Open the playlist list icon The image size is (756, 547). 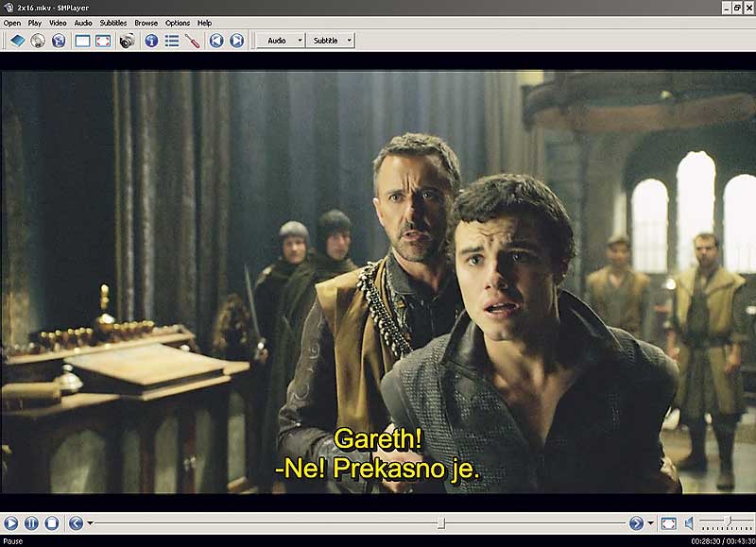172,41
